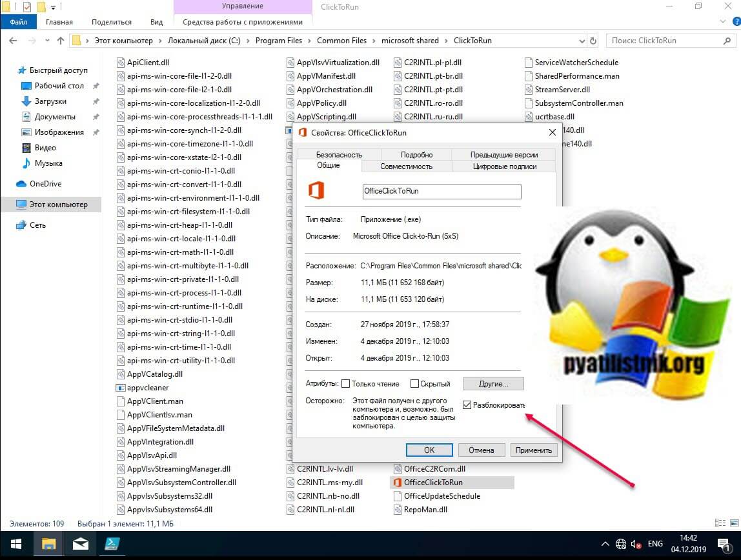Open the Mail app from taskbar
This screenshot has height=560, width=741.
point(81,544)
